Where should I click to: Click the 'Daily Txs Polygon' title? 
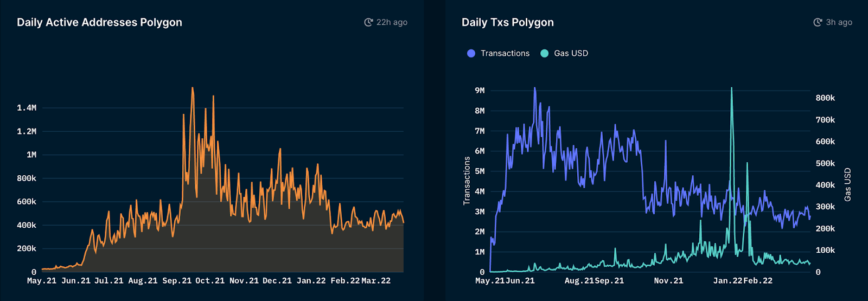pos(508,22)
